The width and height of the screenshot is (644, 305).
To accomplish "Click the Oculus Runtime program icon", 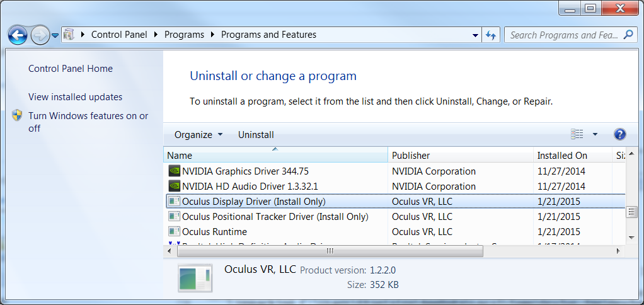I will click(x=175, y=232).
